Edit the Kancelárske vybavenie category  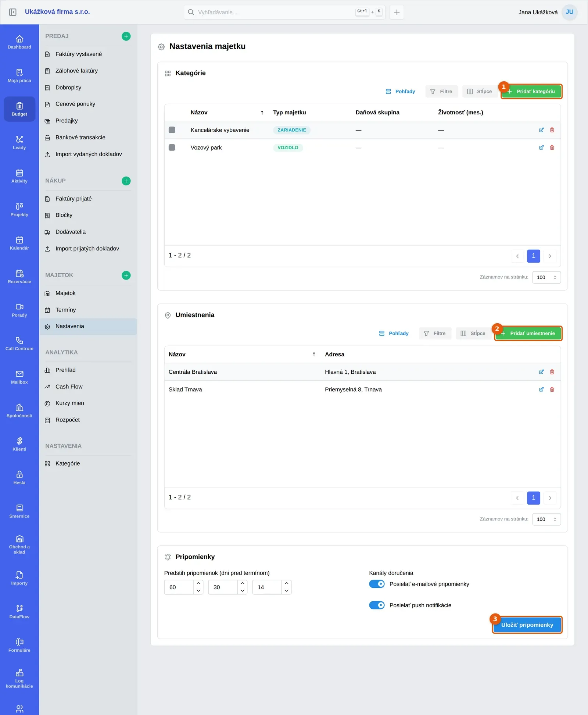click(x=541, y=130)
